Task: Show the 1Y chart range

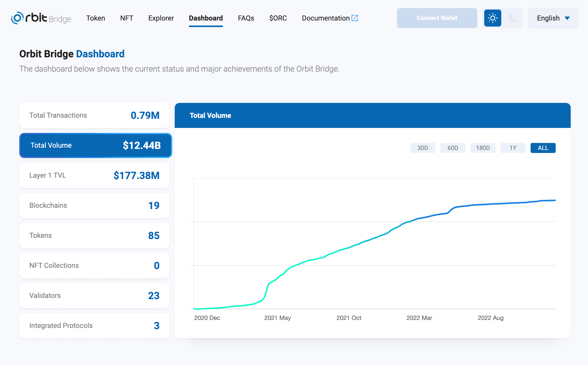Action: coord(513,148)
